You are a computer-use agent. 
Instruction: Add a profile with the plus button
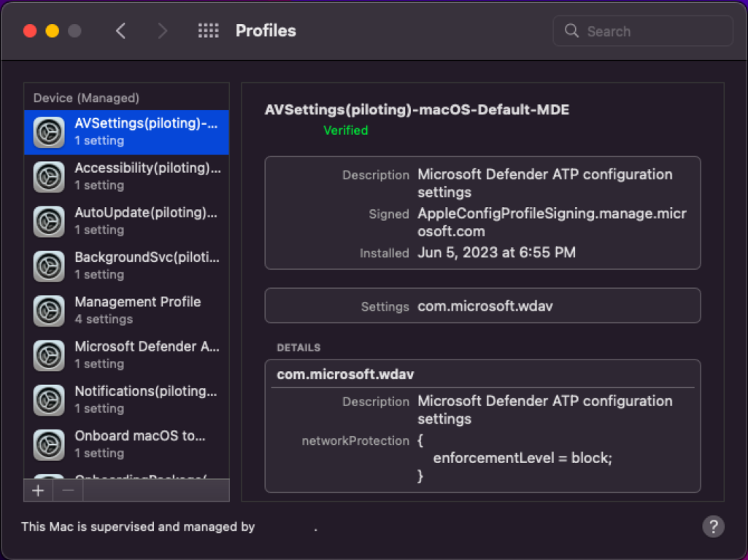click(38, 491)
